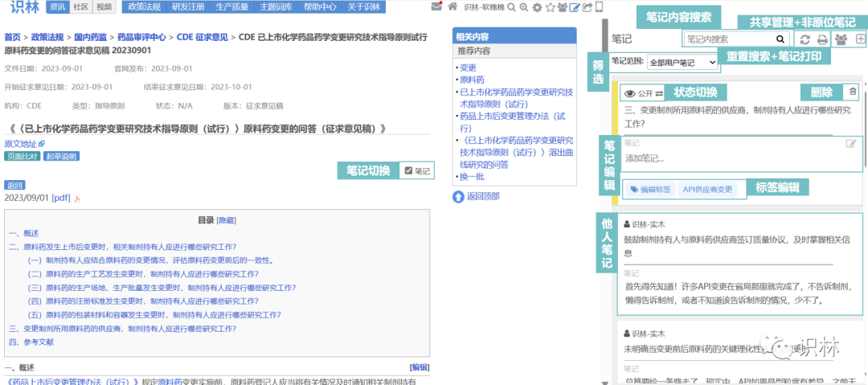Click the blue edit note icon in top bar
This screenshot has width=868, height=385.
pyautogui.click(x=575, y=7)
